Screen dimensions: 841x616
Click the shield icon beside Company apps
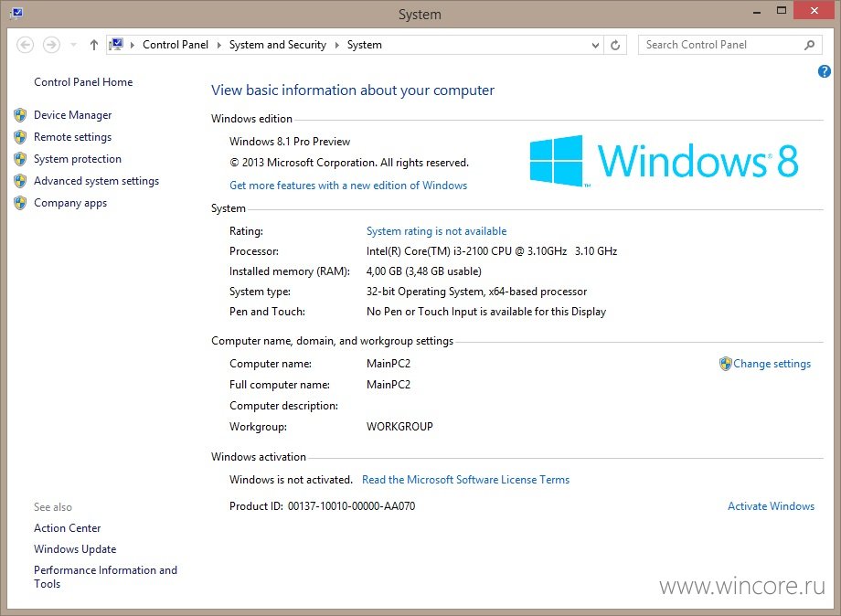pos(20,203)
